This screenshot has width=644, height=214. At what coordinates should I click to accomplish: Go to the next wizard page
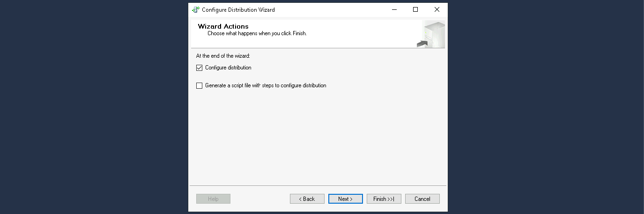[345, 199]
